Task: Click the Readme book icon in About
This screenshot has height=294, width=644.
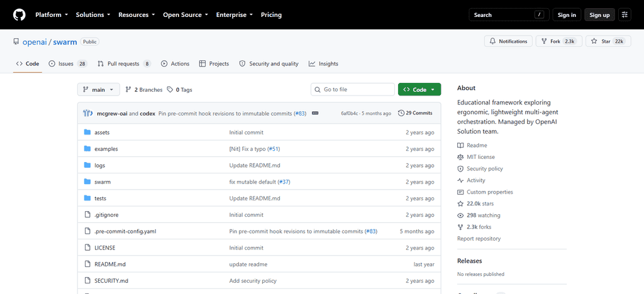Action: (460, 145)
